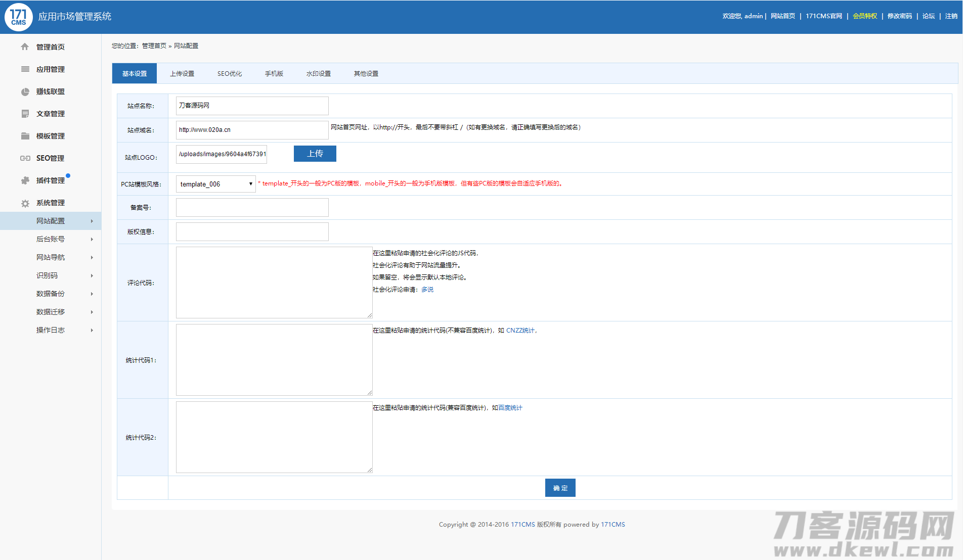Expand the 数据备份 submenu arrow
Screen dimensions: 963x560
point(92,294)
